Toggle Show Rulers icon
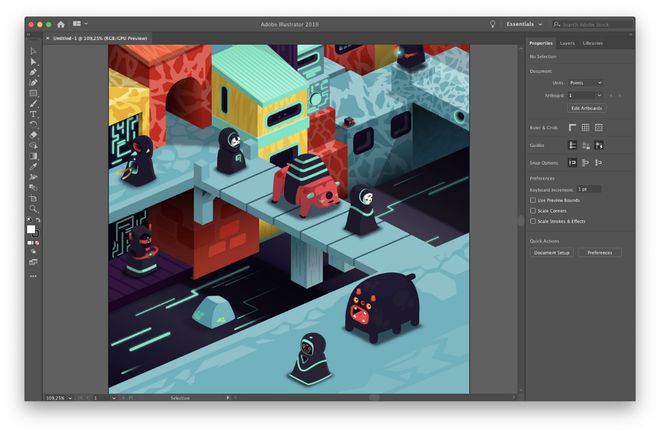 [572, 128]
